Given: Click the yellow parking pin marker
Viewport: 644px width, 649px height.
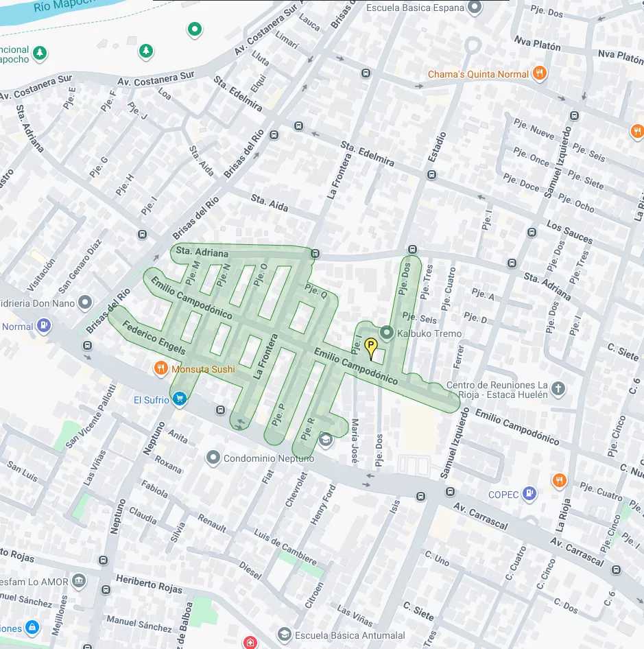Looking at the screenshot, I should (371, 346).
